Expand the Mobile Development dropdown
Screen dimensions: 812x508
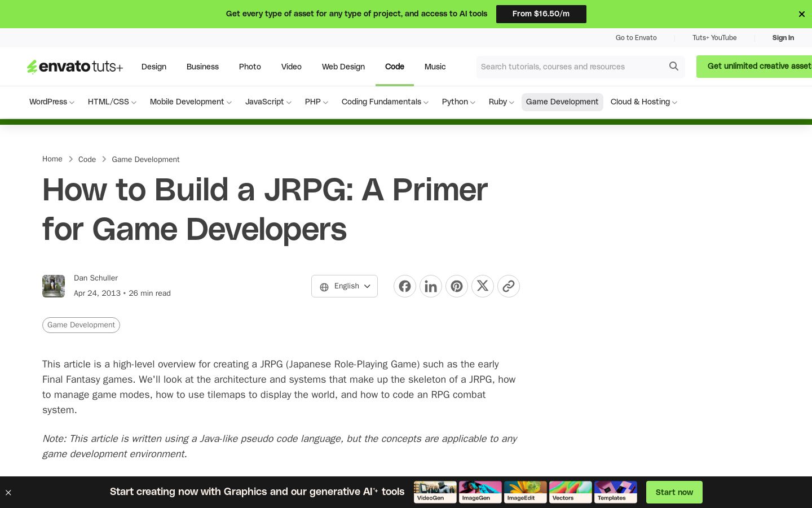pos(191,102)
